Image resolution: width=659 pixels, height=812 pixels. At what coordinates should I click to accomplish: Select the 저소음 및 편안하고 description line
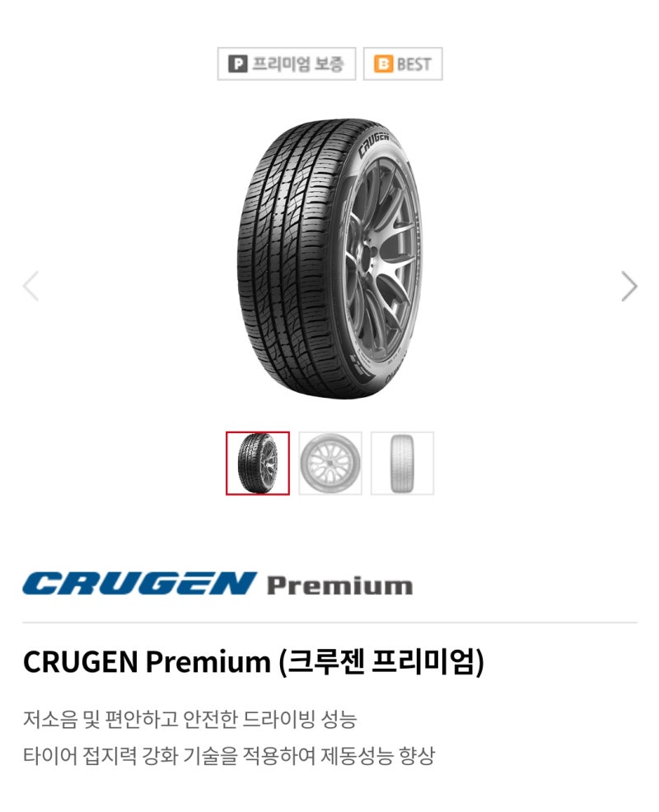(x=189, y=719)
